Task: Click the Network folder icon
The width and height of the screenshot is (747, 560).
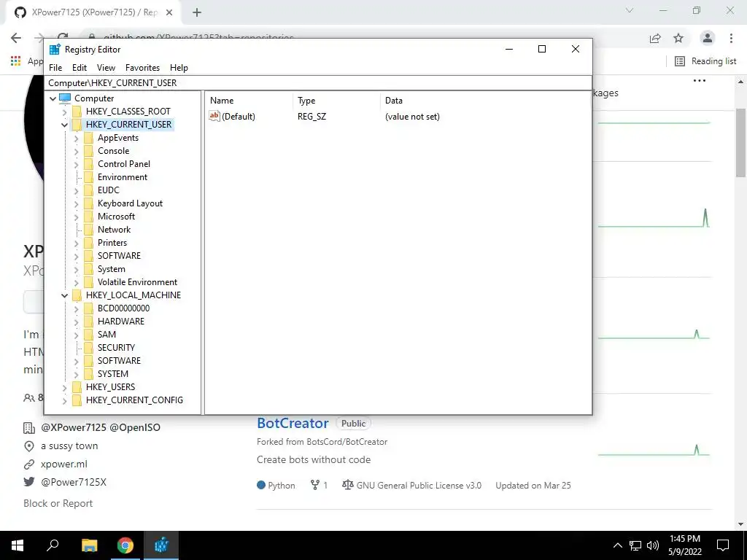Action: click(88, 230)
